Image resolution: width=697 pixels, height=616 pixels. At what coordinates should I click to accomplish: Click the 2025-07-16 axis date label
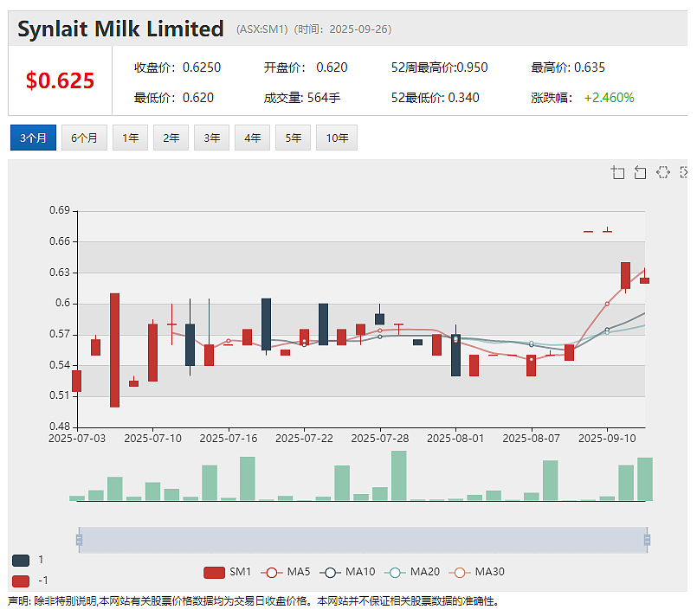point(229,439)
